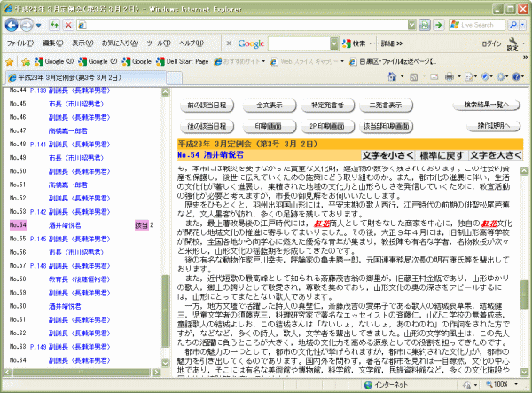This screenshot has height=393, width=532.
Task: Click ログイン on the Google toolbar
Action: pyautogui.click(x=491, y=43)
